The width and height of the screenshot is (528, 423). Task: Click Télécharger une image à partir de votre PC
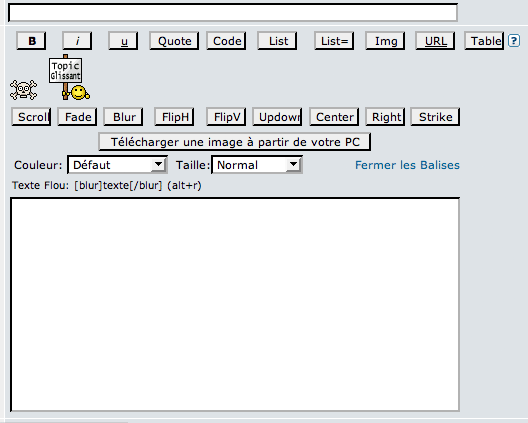pos(235,142)
